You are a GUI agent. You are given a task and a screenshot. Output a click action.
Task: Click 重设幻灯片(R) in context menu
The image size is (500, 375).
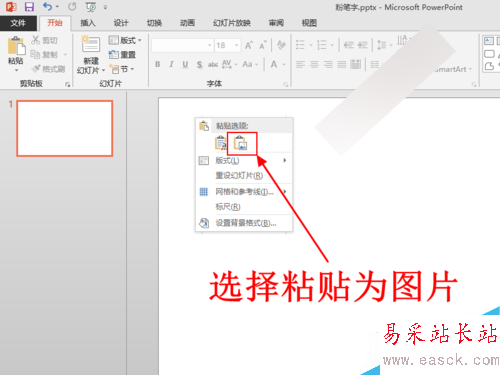coord(243,175)
